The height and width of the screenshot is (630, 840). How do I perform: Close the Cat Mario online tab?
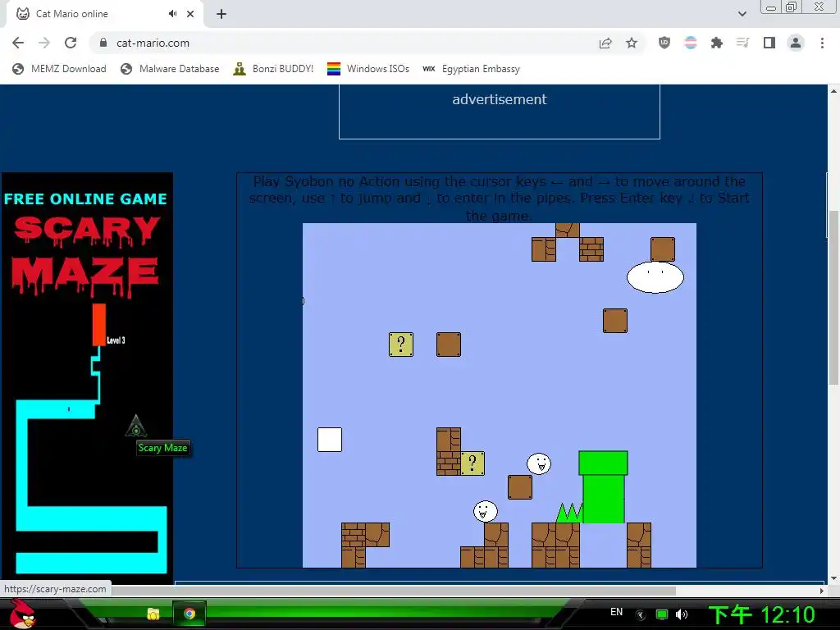pos(190,14)
